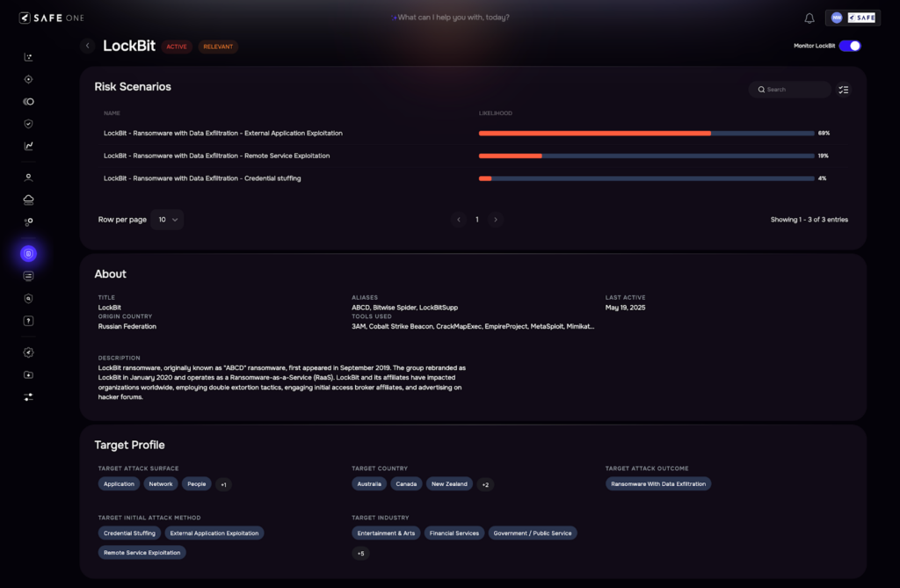Expand the +5 more target industries
The width and height of the screenshot is (900, 588).
tap(360, 554)
